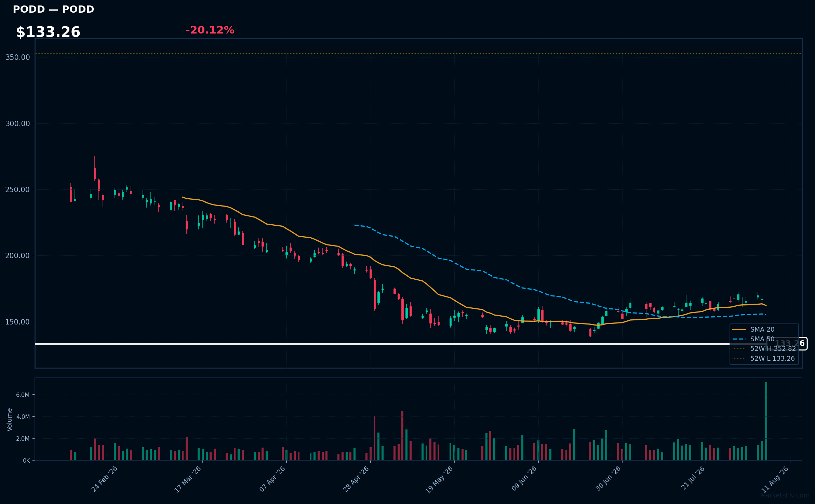Click the 200.00 price axis label
The height and width of the screenshot is (504, 815).
pyautogui.click(x=18, y=255)
